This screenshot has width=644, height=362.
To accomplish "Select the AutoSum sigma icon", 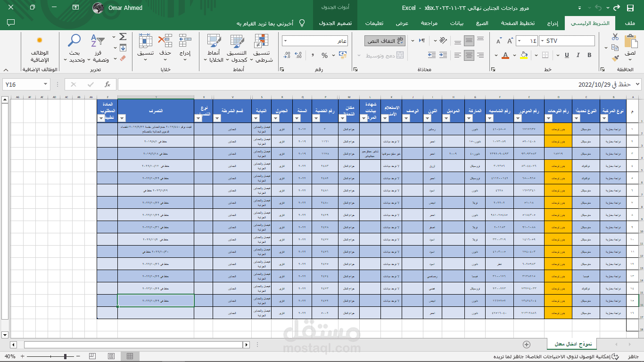I will [123, 37].
